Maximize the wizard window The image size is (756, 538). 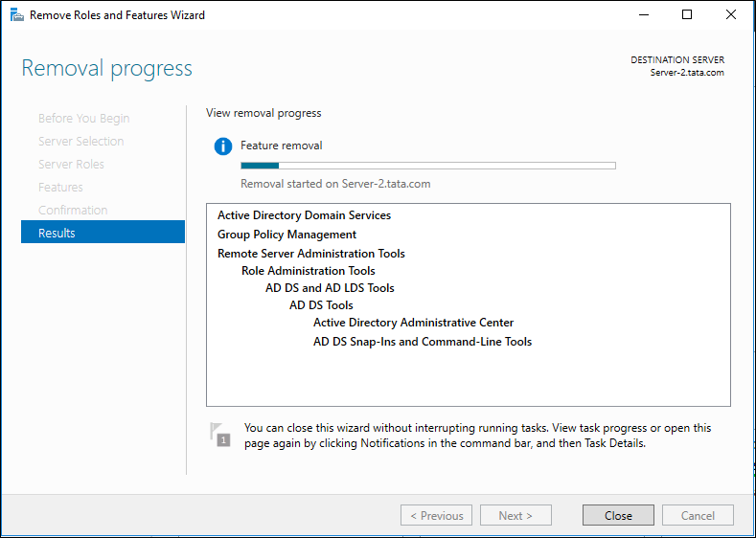(x=687, y=15)
